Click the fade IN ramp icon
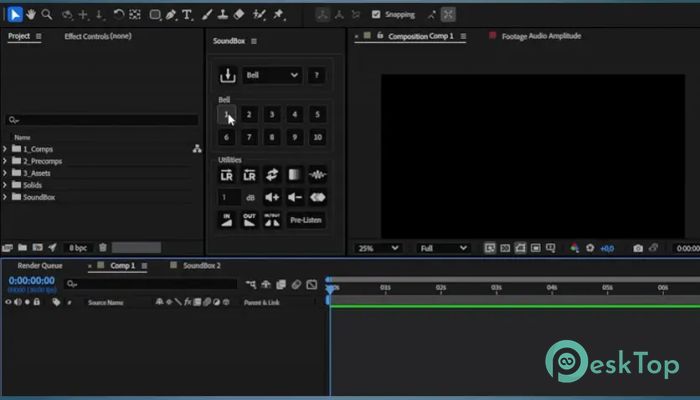700x400 pixels. click(x=226, y=220)
